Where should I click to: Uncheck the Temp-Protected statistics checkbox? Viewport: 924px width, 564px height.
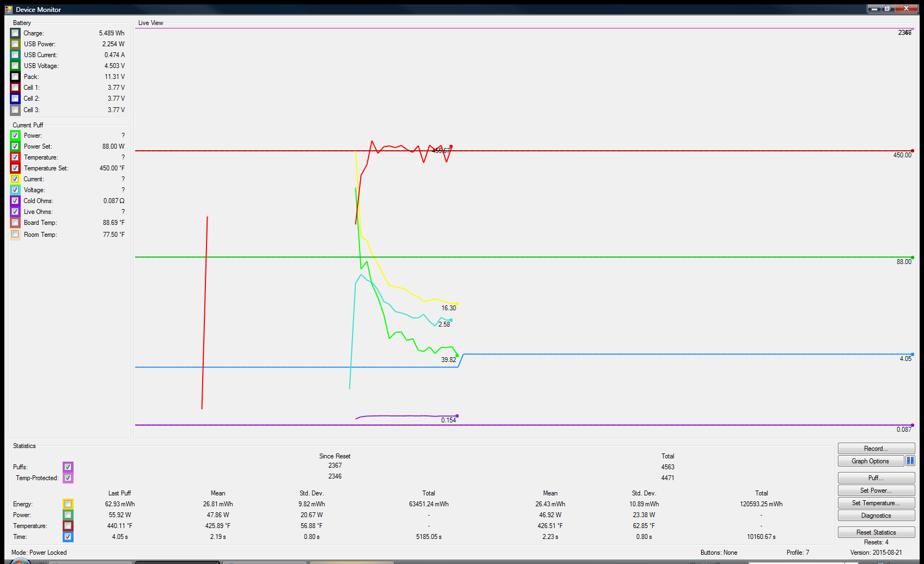[68, 478]
